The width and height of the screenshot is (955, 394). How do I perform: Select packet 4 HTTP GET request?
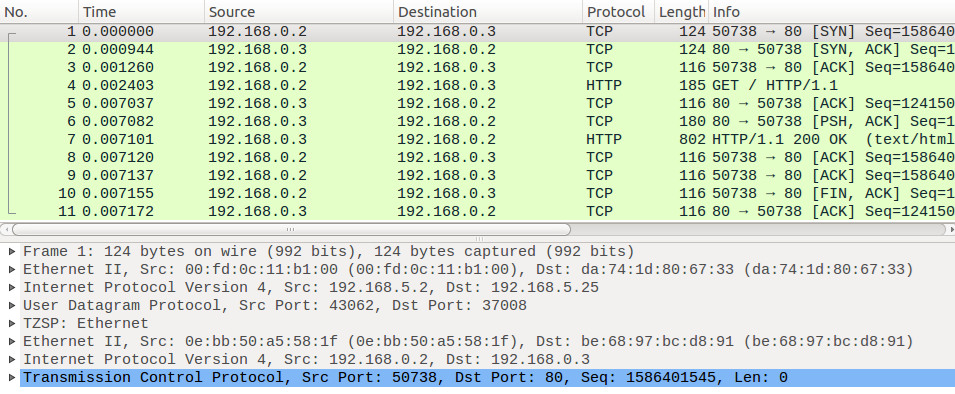coord(478,85)
